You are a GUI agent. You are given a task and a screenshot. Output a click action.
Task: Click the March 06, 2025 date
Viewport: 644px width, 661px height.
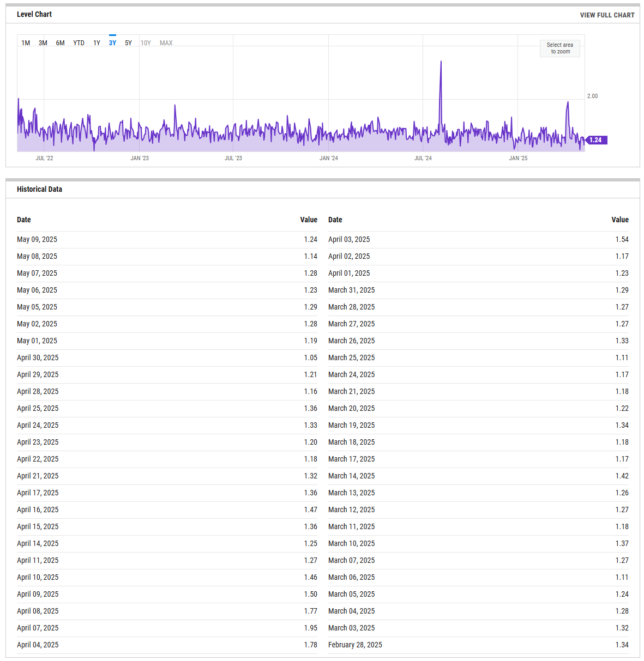pos(352,577)
